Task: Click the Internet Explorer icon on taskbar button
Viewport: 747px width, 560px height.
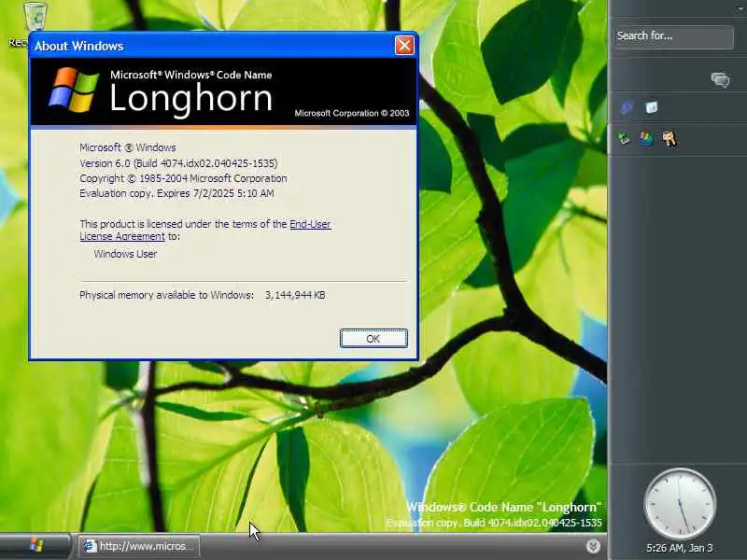Action: click(90, 546)
